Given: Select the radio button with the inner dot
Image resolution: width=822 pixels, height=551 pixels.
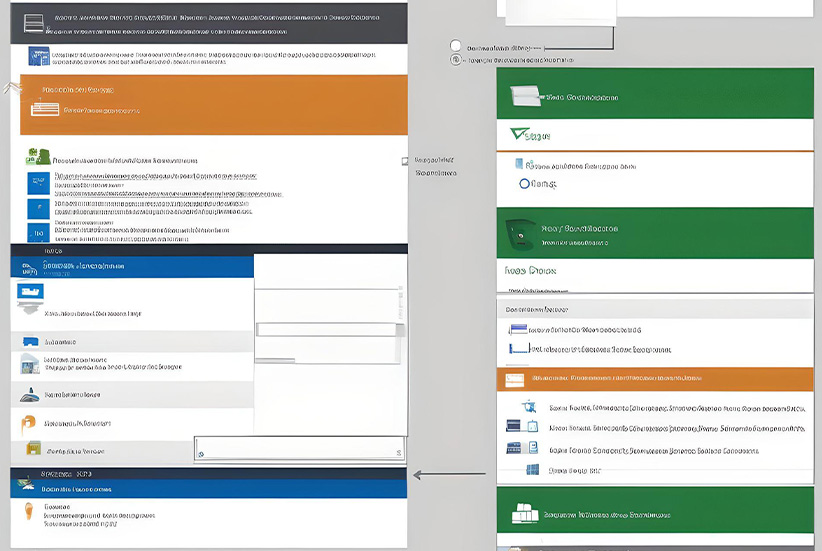Looking at the screenshot, I should (456, 60).
